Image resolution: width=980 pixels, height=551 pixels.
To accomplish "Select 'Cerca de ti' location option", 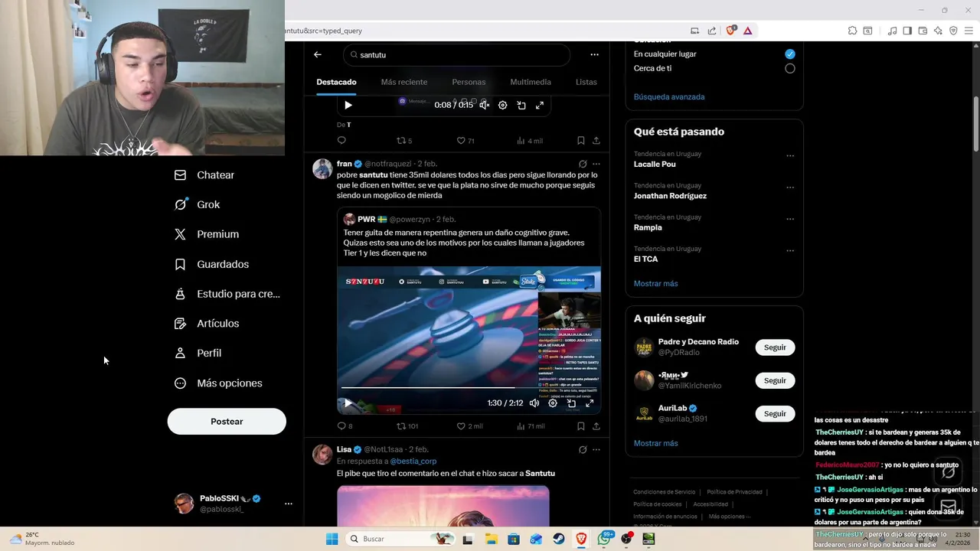I will tap(790, 68).
